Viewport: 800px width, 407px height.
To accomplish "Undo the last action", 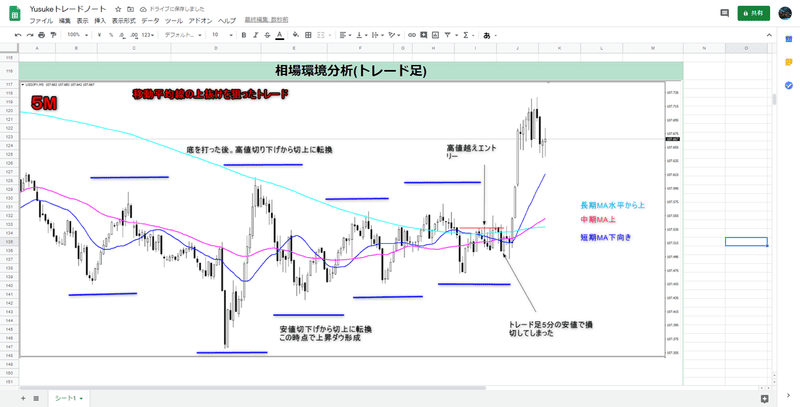I will click(18, 35).
